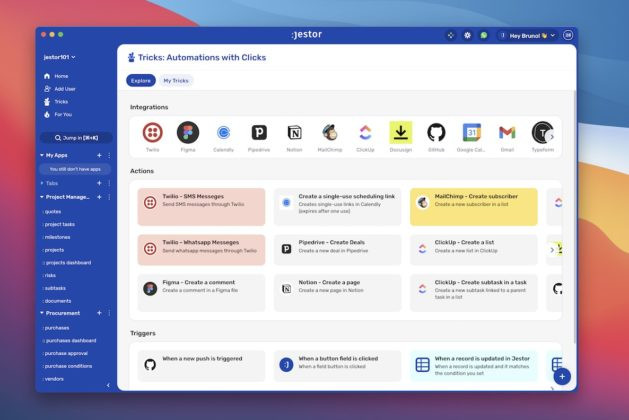Expand the Tabs section
Viewport: 629px width, 420px height.
point(42,183)
